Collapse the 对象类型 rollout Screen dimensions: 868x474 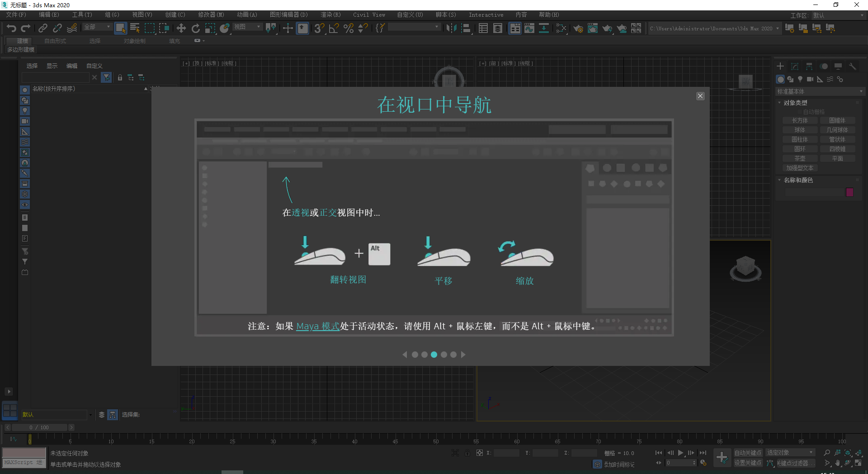coord(795,103)
